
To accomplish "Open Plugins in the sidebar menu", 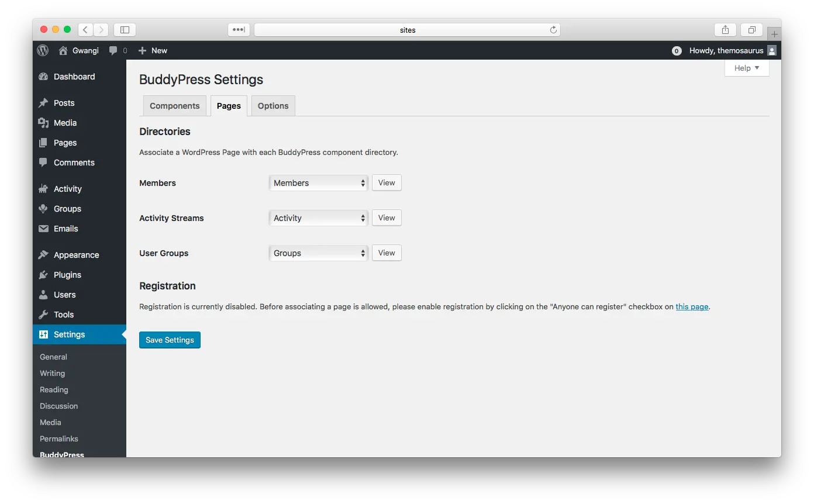I will [x=67, y=275].
